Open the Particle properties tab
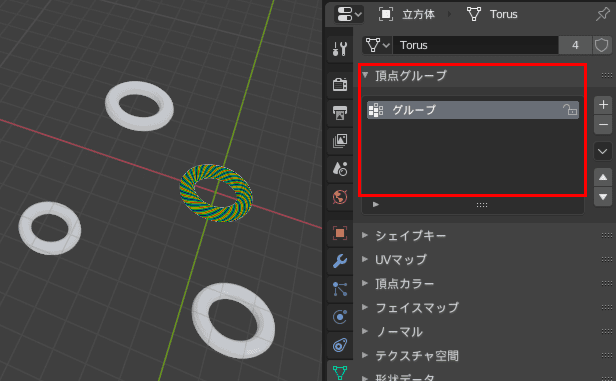Viewport: 616px width, 381px height. 340,289
